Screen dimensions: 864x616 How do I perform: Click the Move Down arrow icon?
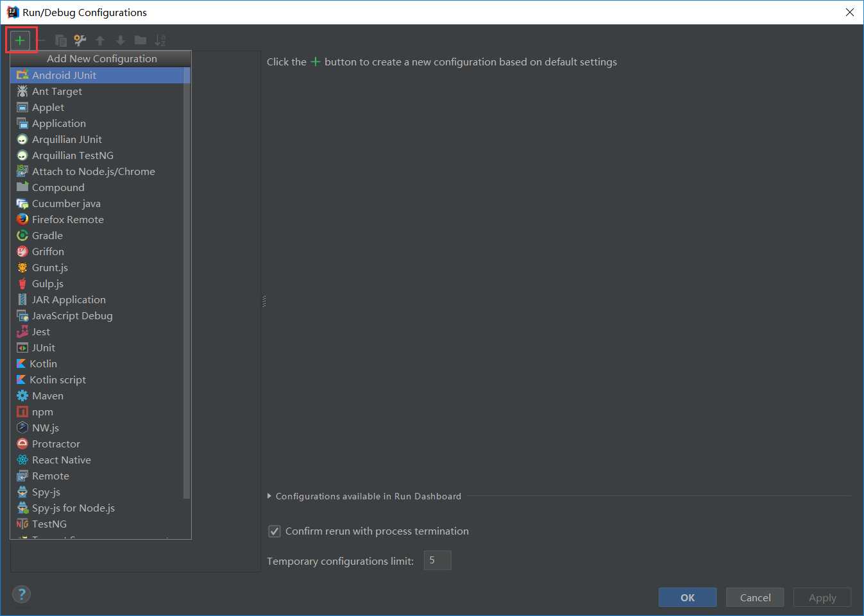pyautogui.click(x=120, y=40)
